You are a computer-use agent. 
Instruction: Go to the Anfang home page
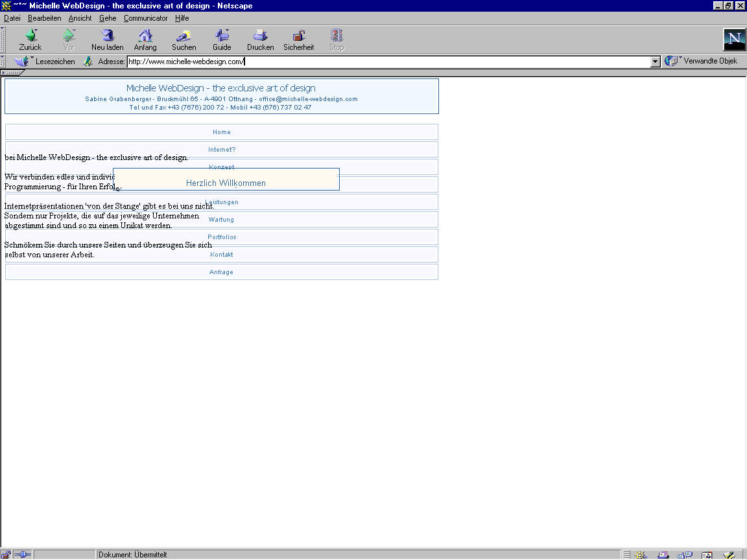click(145, 40)
